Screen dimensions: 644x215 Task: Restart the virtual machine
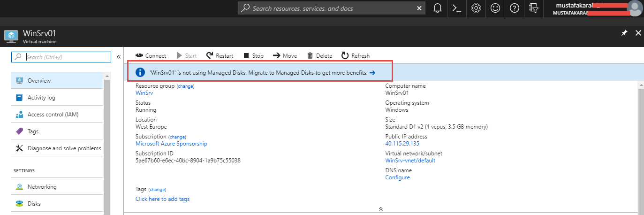point(220,55)
